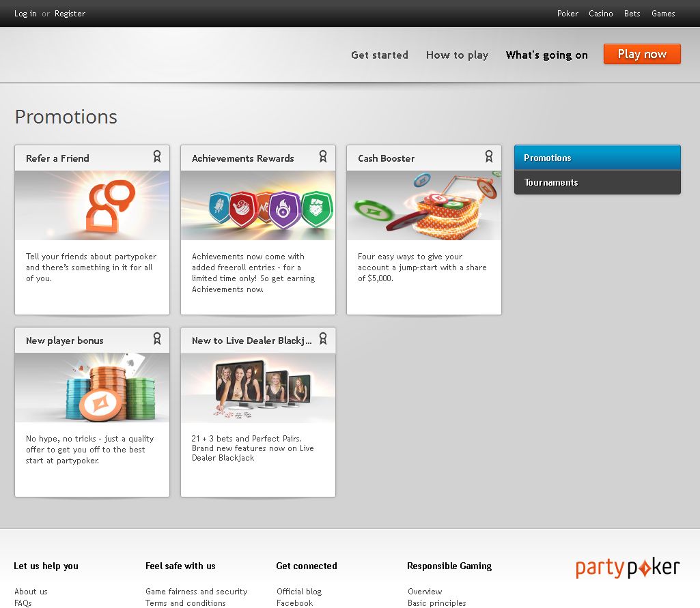Open the Refer a Friend card title
700x608 pixels.
pyautogui.click(x=57, y=158)
